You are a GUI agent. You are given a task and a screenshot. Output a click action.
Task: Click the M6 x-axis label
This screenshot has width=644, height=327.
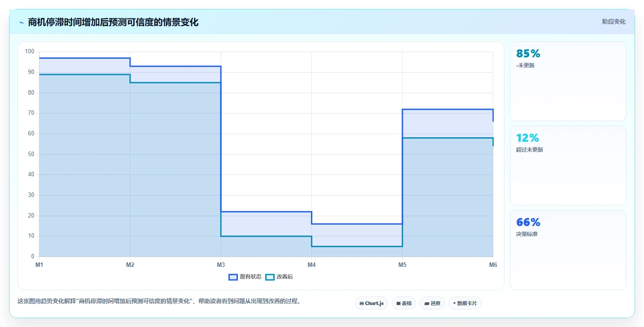click(x=493, y=265)
